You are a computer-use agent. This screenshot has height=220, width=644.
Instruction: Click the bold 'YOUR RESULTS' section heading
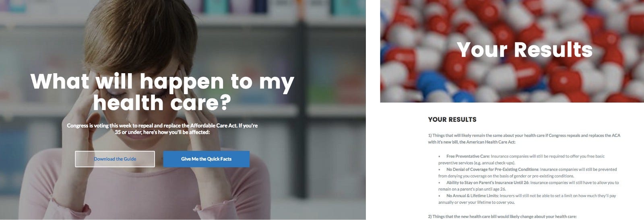pos(452,119)
